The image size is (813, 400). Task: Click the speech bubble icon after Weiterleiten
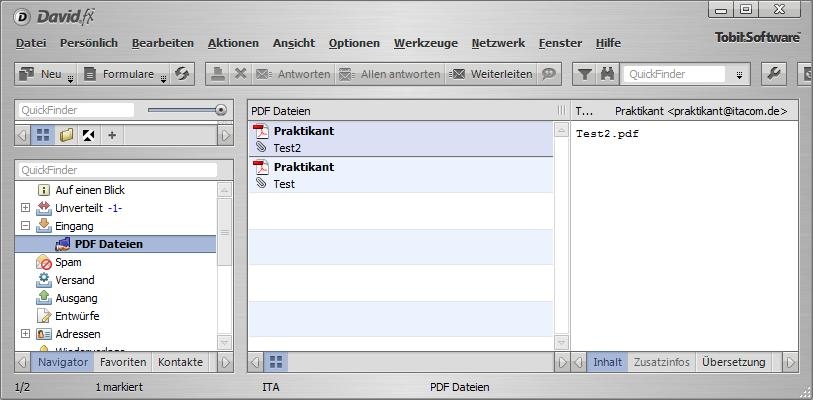point(549,74)
